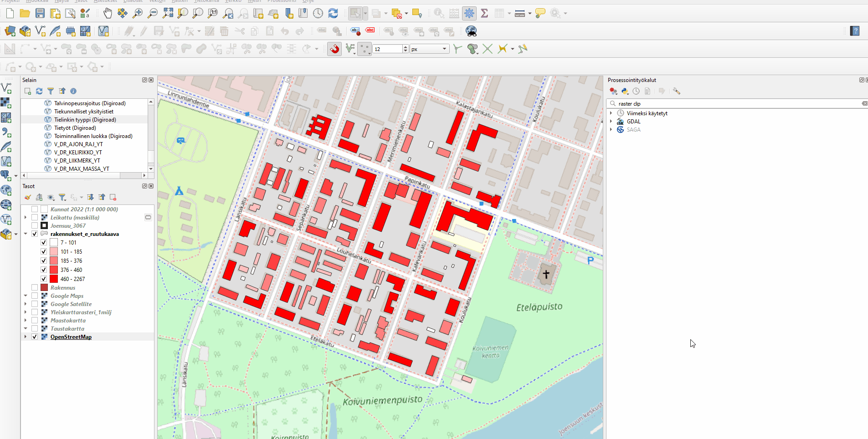This screenshot has height=439, width=868.
Task: Uncheck the rakennukset_e_ruutukaava layer checkbox
Action: click(x=35, y=234)
